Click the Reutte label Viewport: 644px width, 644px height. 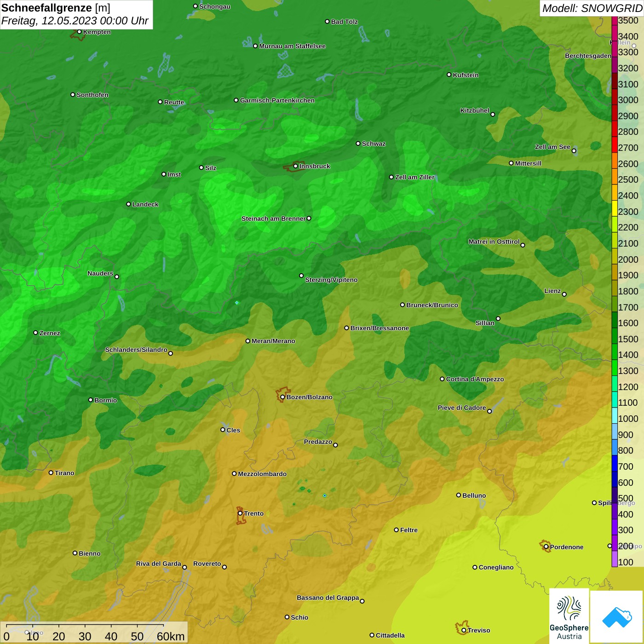pyautogui.click(x=174, y=102)
